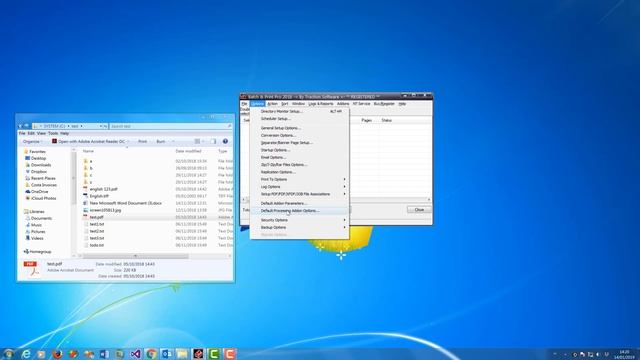Click Pages column header in Batch & Print list
640x360 pixels.
point(367,120)
